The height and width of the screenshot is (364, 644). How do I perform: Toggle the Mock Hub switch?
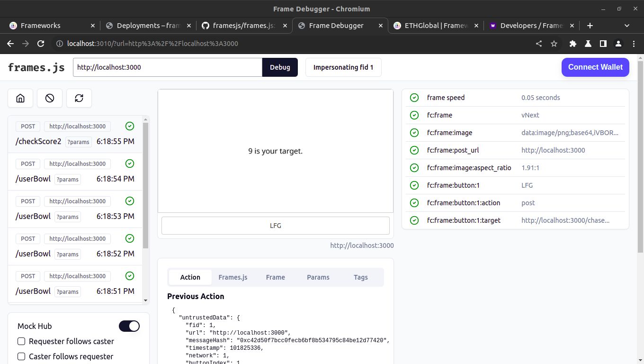coord(129,326)
